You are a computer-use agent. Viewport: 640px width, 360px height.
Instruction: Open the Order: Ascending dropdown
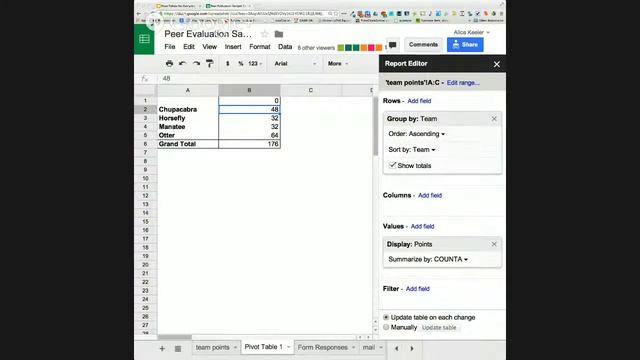pyautogui.click(x=416, y=134)
